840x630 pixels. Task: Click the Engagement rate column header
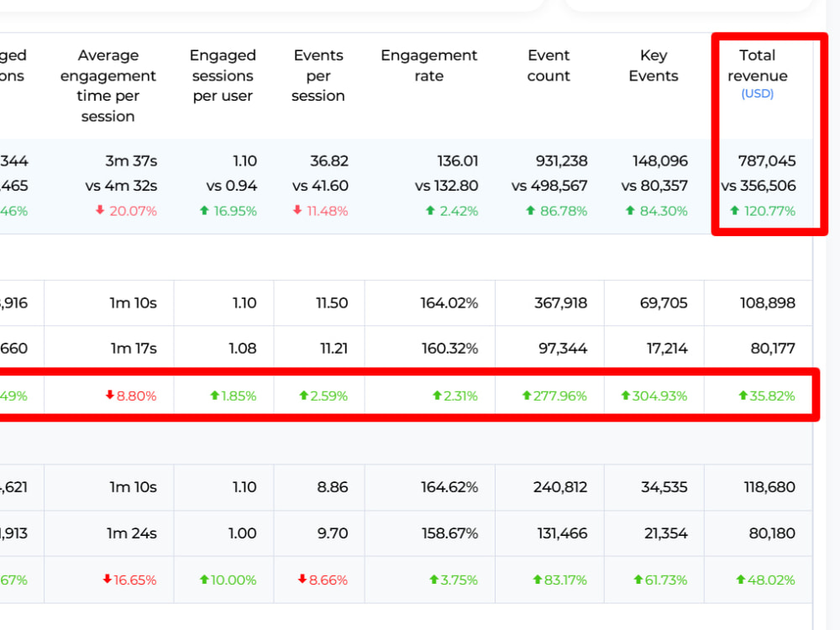click(x=428, y=66)
